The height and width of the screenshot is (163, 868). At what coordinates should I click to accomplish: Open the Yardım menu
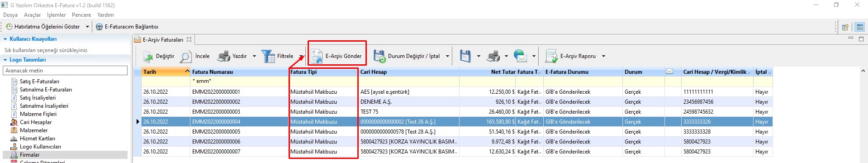coord(105,15)
